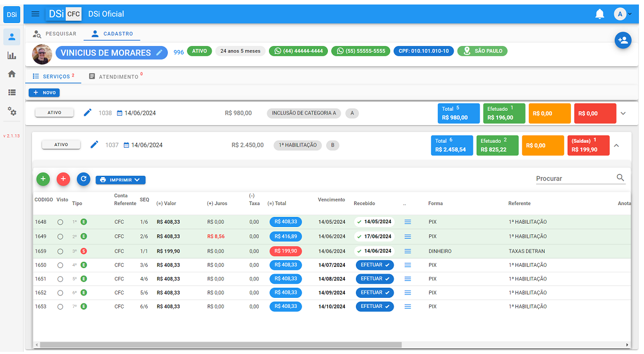Open the charts icon in left sidebar
644x354 pixels.
click(12, 56)
